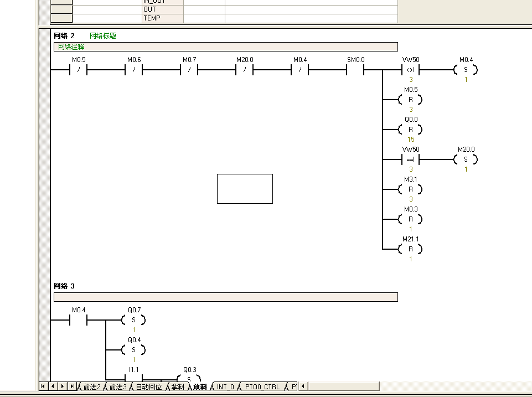This screenshot has width=532, height=397.
Task: Select the row header button beside TEMP
Action: click(x=61, y=18)
